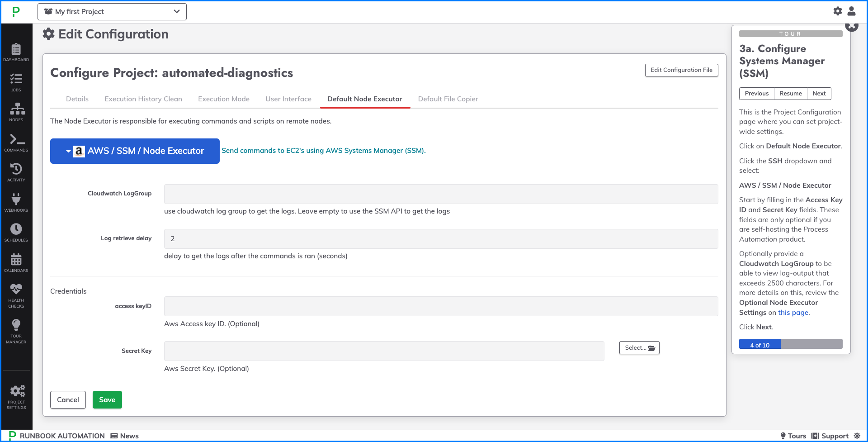Click the green Save button

(107, 400)
